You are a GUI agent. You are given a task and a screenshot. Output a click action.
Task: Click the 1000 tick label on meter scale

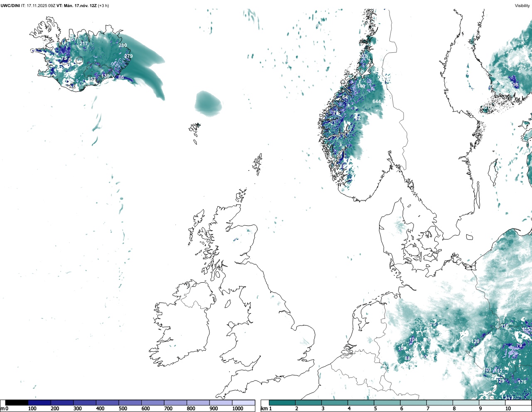pos(238,409)
